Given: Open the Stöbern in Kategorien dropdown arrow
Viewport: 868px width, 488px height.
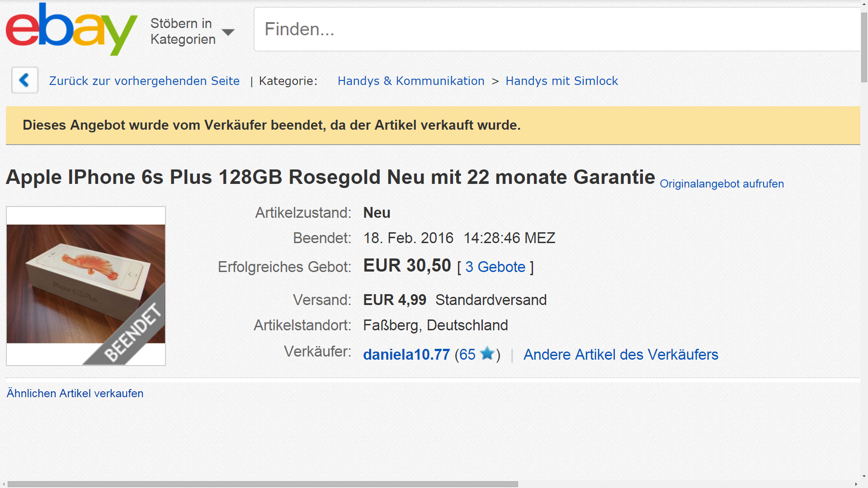Looking at the screenshot, I should 228,32.
